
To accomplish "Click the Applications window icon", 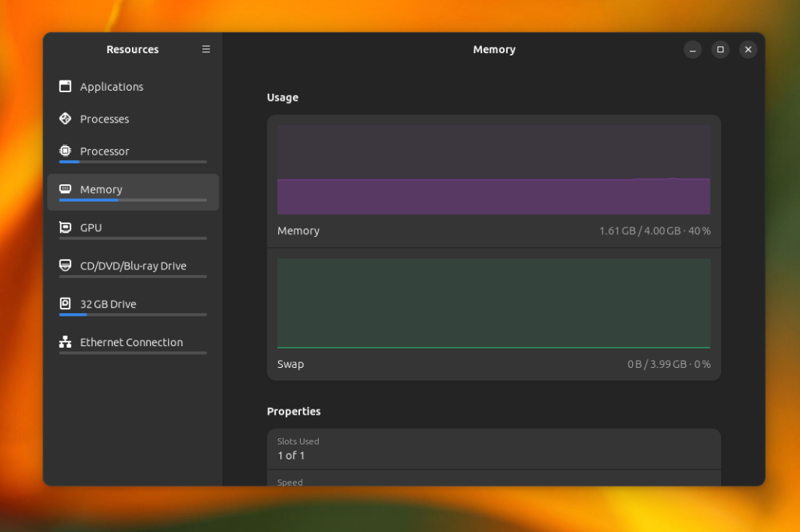I will [66, 86].
